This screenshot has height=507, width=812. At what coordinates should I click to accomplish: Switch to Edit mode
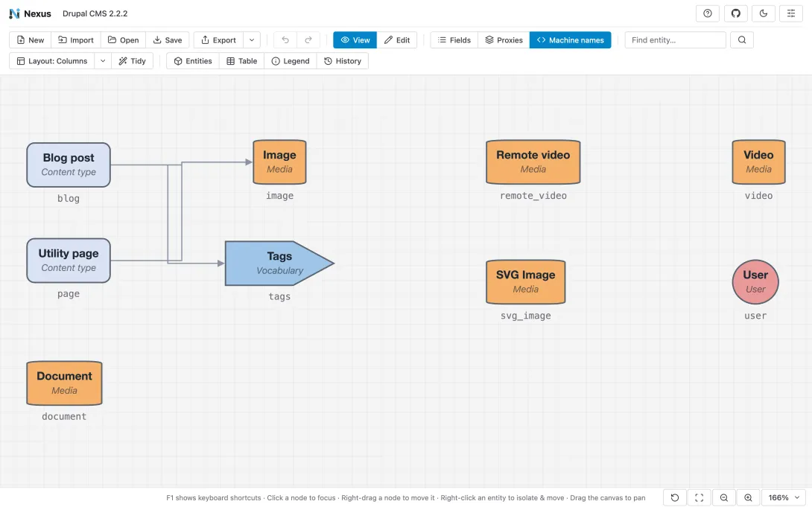397,40
